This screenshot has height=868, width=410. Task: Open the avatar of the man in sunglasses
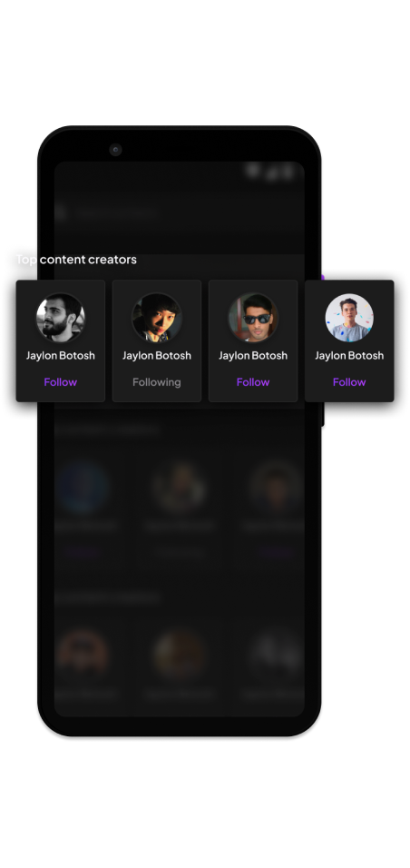click(253, 318)
